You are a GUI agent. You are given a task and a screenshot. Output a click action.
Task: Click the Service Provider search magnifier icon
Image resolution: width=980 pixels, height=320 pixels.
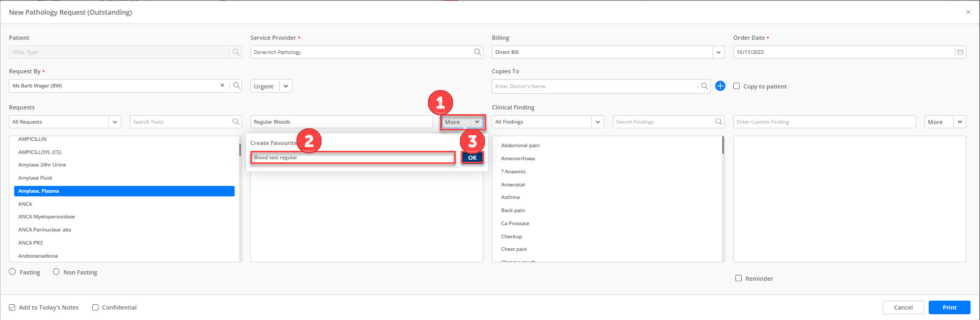477,52
